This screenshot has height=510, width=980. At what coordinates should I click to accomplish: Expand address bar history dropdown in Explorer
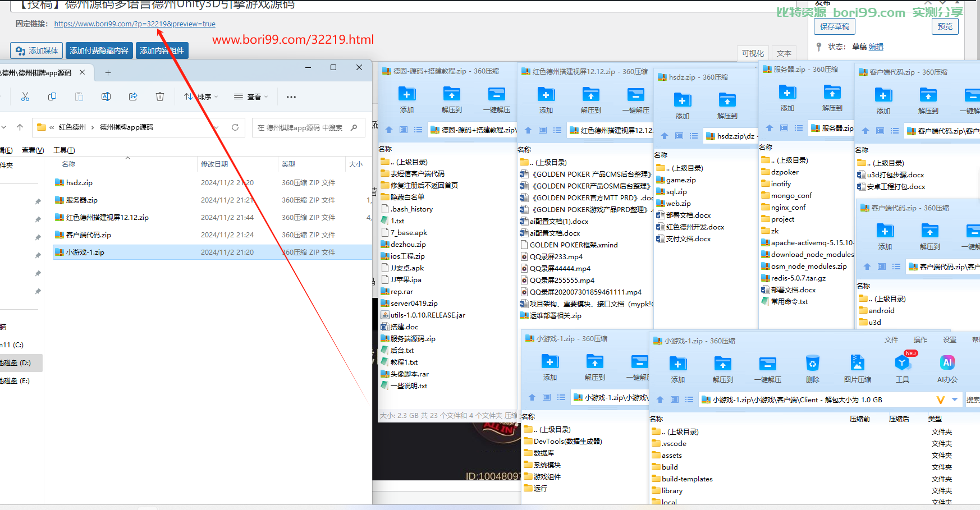pos(216,127)
